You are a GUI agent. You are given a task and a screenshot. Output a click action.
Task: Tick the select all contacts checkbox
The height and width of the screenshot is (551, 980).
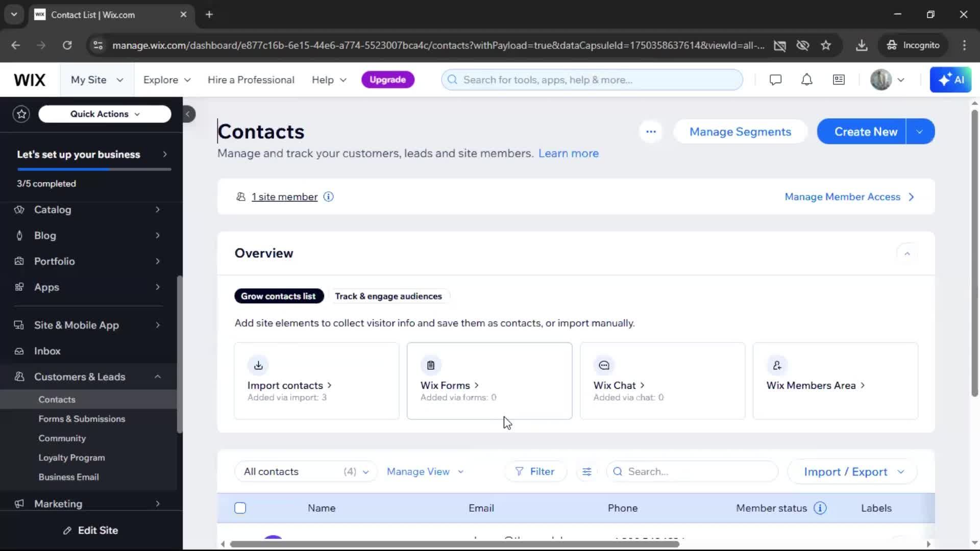(240, 508)
